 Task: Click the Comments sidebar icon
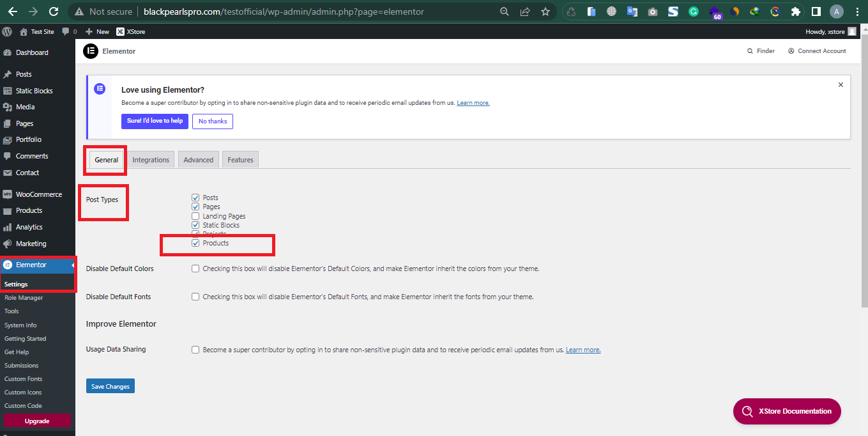[x=8, y=156]
